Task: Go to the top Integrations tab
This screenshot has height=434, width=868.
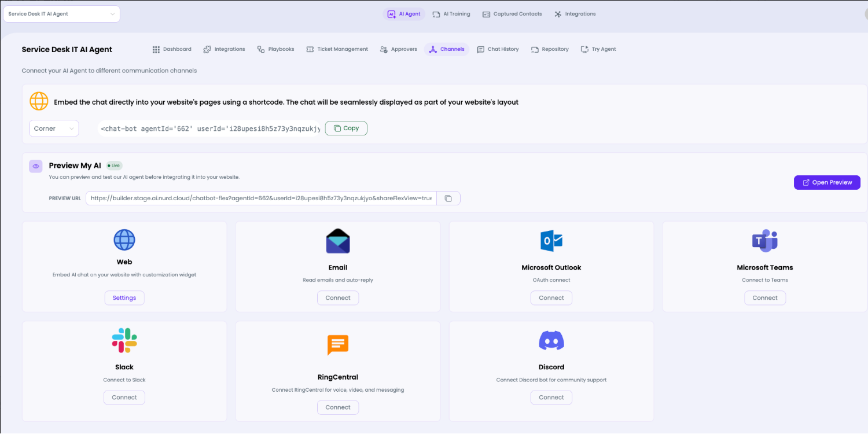Action: pyautogui.click(x=575, y=14)
